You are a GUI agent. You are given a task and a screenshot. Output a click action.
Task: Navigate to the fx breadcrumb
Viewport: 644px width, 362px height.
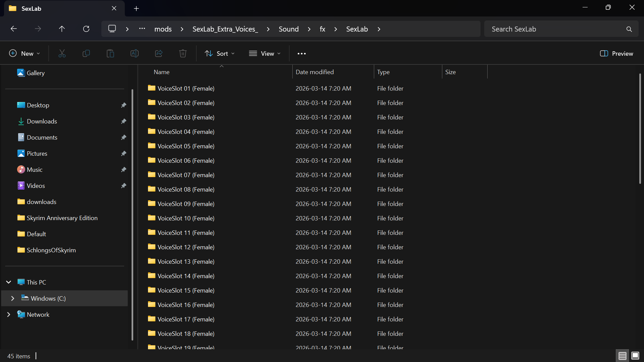tap(323, 29)
